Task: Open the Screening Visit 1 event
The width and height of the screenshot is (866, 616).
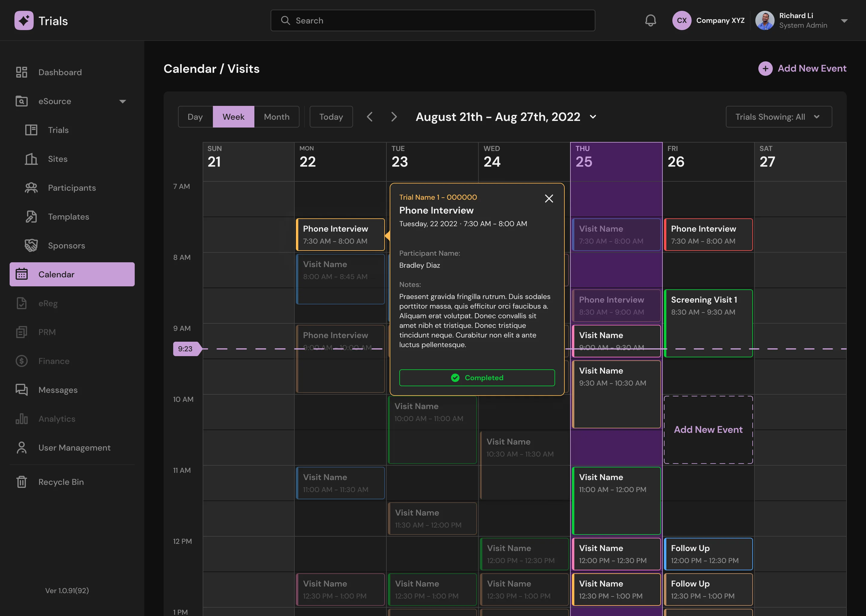Action: (x=708, y=323)
